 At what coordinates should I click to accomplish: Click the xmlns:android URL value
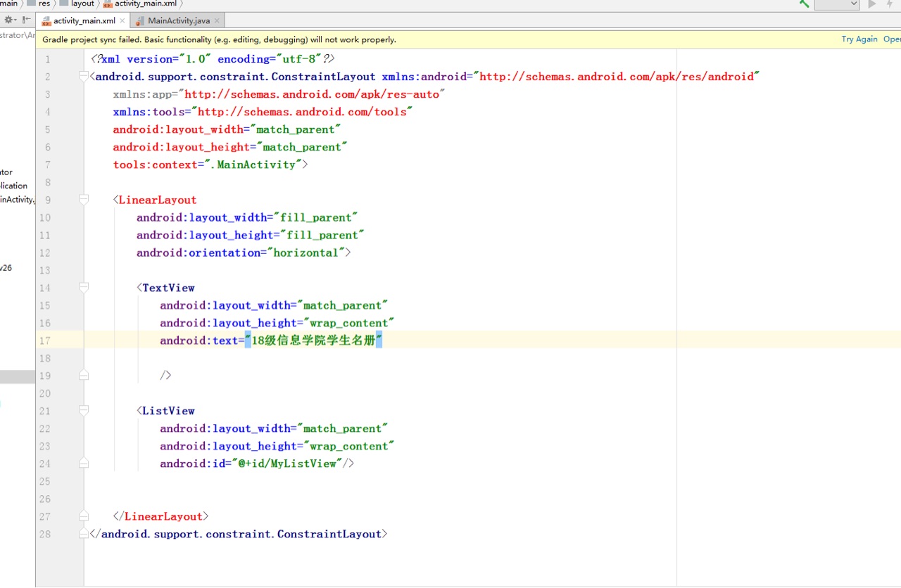tap(617, 77)
